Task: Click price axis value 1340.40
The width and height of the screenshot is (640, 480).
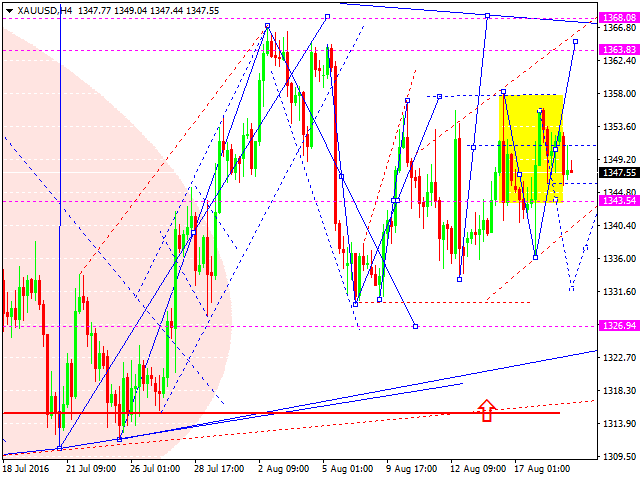Action: 619,225
